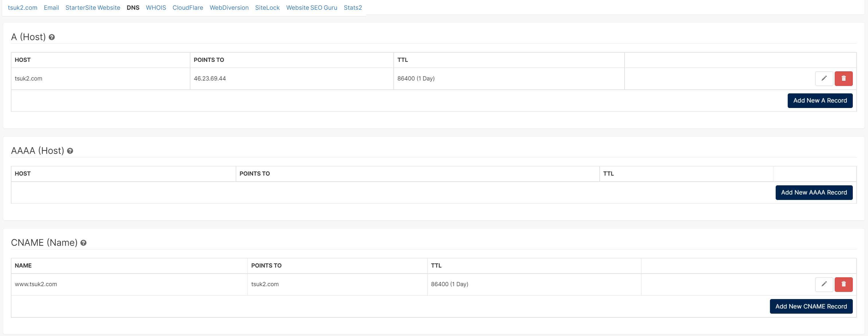The height and width of the screenshot is (336, 868).
Task: Click the A (Host) section heading
Action: (x=28, y=37)
